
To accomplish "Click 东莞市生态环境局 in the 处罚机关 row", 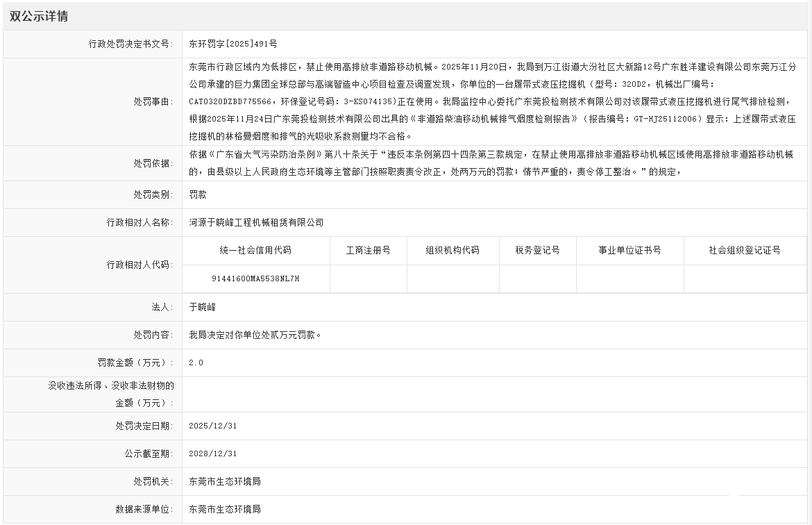I will point(225,481).
